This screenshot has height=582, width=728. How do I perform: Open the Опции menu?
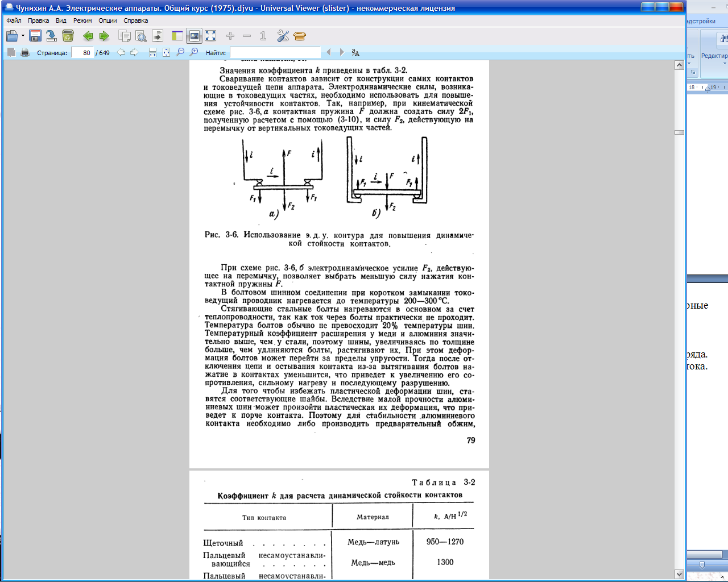107,20
